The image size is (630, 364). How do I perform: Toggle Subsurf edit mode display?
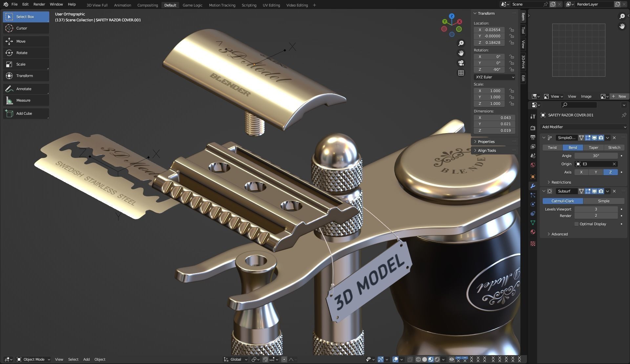tap(588, 191)
